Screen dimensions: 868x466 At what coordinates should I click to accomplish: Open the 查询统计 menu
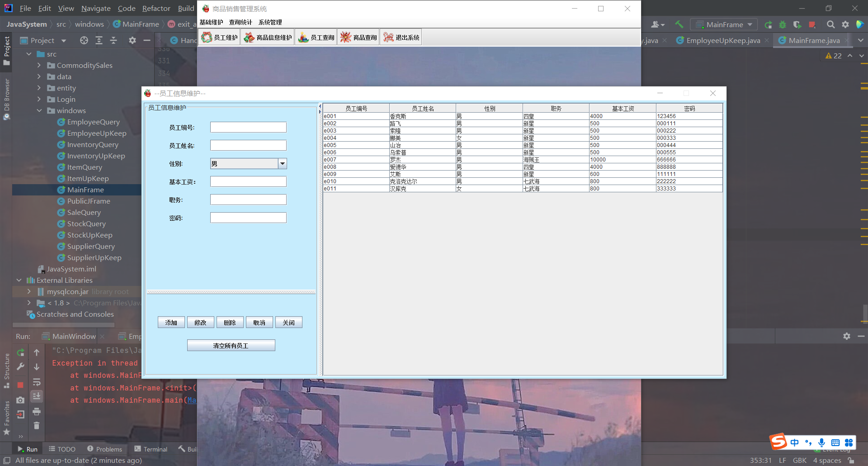[241, 22]
